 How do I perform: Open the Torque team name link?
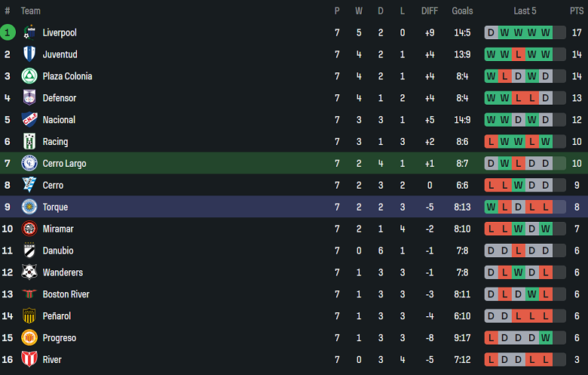[55, 207]
